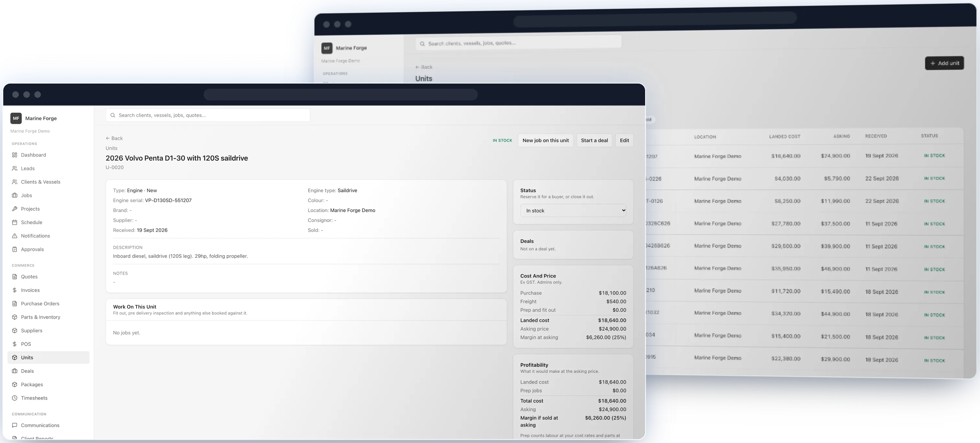
Task: Open the Schedule calendar icon
Action: pos(15,222)
